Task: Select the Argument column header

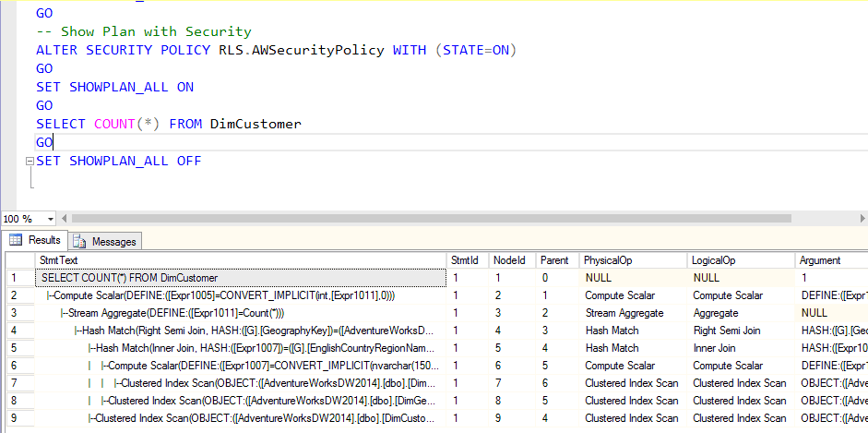Action: (x=831, y=260)
